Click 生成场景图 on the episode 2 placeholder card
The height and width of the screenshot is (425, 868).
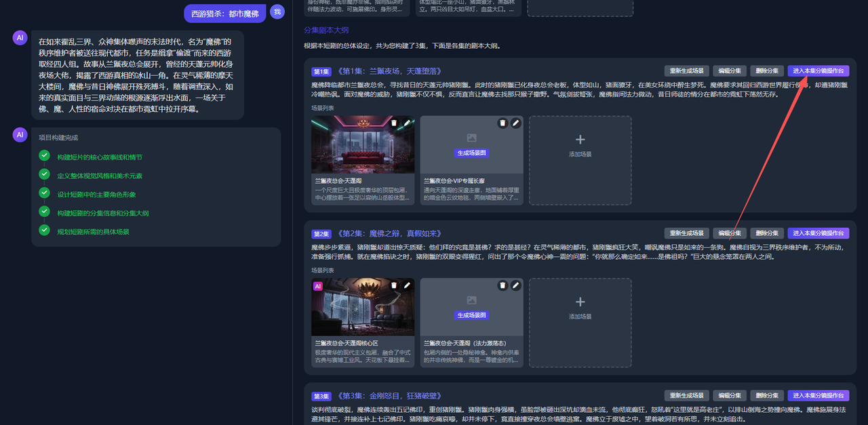coord(471,315)
